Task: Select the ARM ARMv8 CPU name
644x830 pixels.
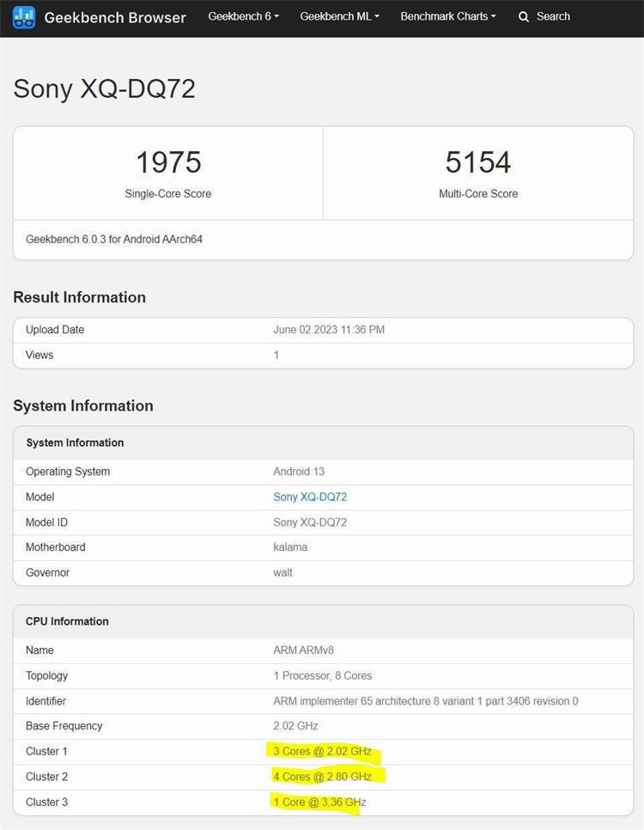Action: [x=304, y=650]
